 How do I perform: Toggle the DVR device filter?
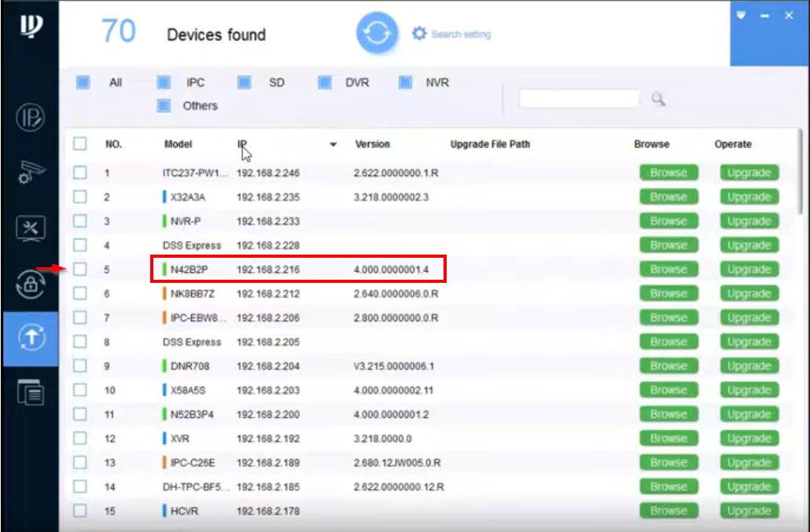(325, 83)
